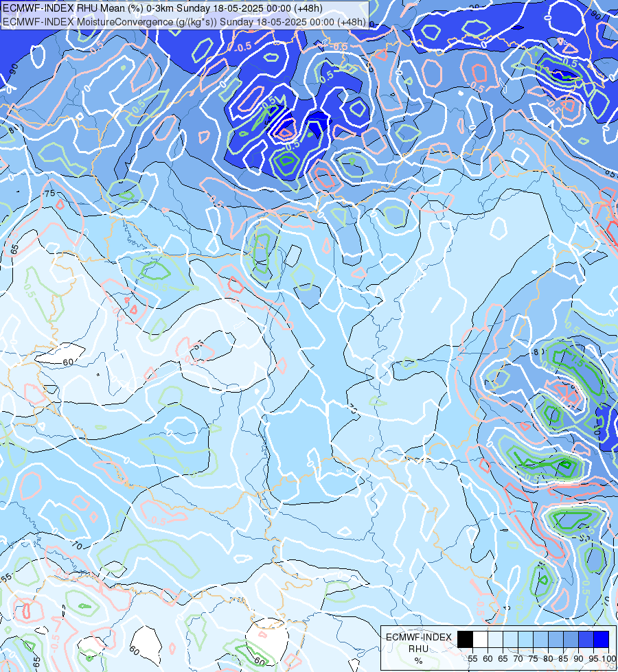Click the % unit in the legend
This screenshot has width=618, height=672.
click(x=418, y=661)
